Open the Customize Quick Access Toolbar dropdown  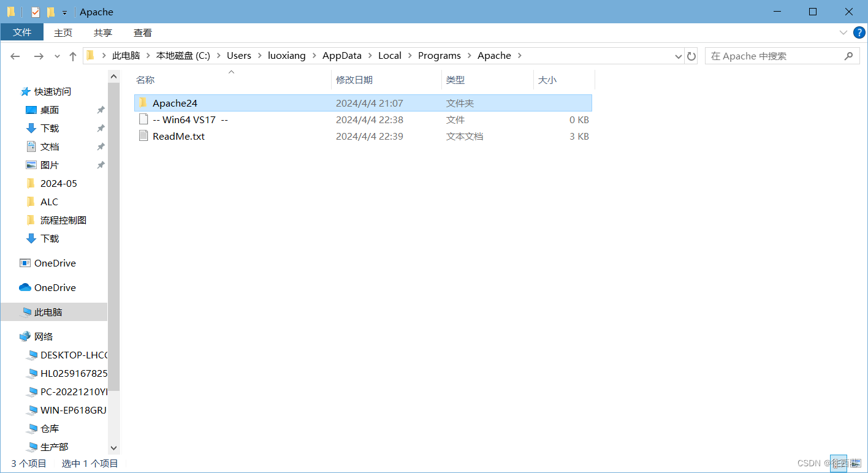point(64,12)
